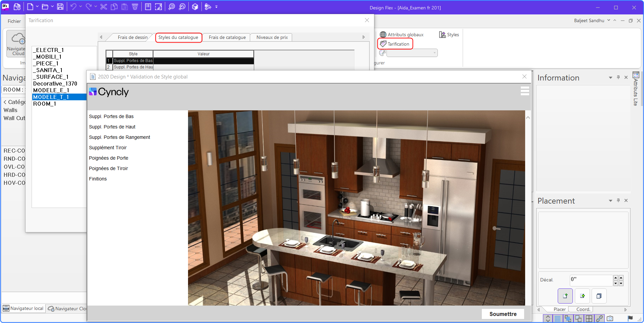Click the dashed-frame pencil edit icon
The width and height of the screenshot is (644, 323).
pyautogui.click(x=158, y=7)
